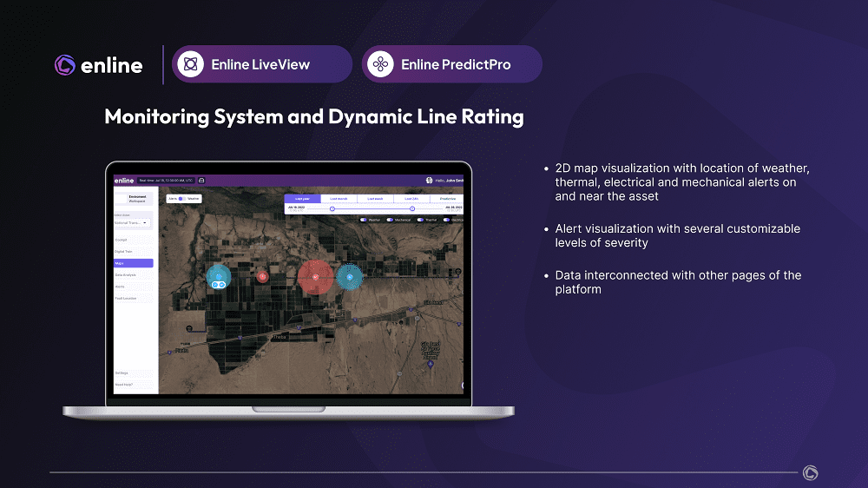Image resolution: width=868 pixels, height=488 pixels.
Task: Open Fault Location in the sidebar
Action: [134, 298]
